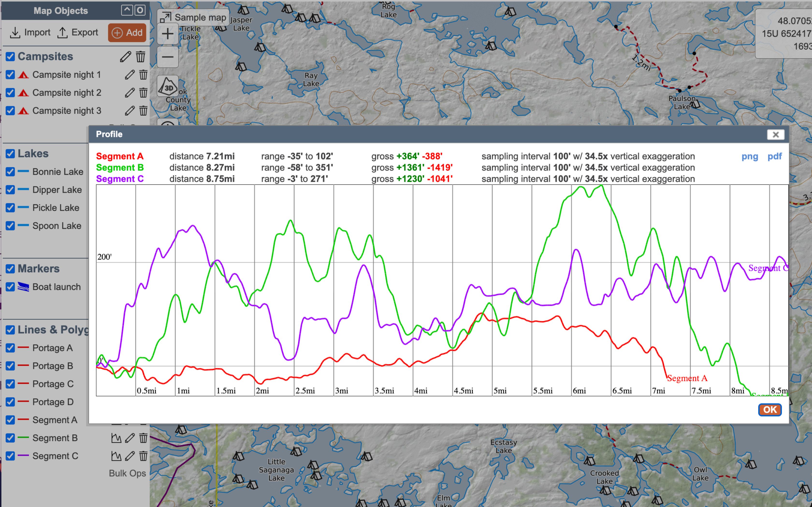812x507 pixels.
Task: Download profile as pdf
Action: coord(774,156)
